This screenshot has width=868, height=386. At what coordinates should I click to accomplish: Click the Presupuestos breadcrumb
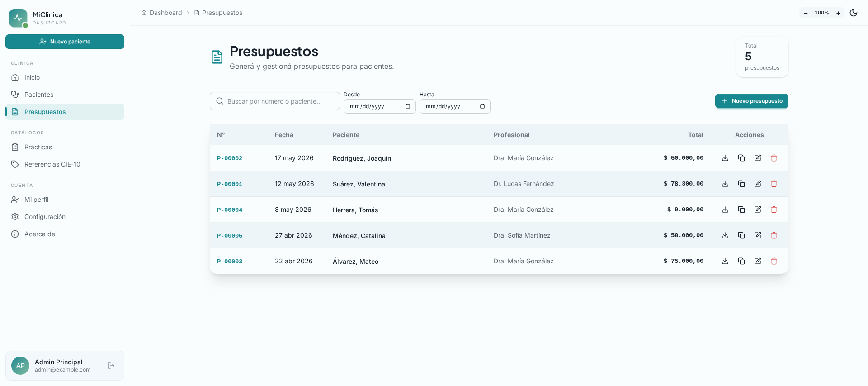pos(218,13)
